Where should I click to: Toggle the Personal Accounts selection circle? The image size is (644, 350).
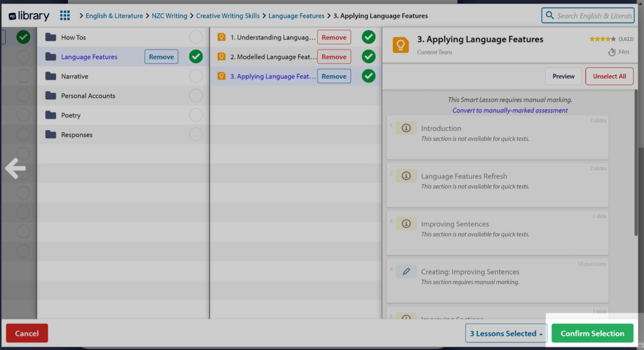196,96
